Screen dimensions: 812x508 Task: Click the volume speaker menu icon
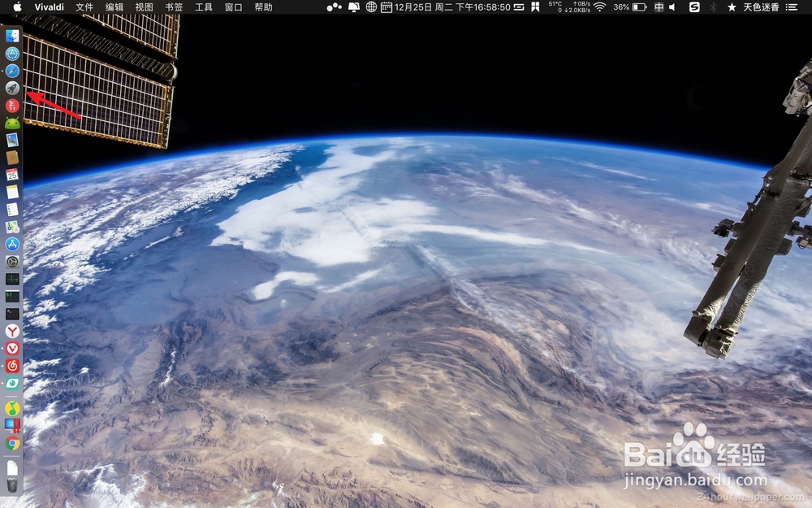point(672,7)
